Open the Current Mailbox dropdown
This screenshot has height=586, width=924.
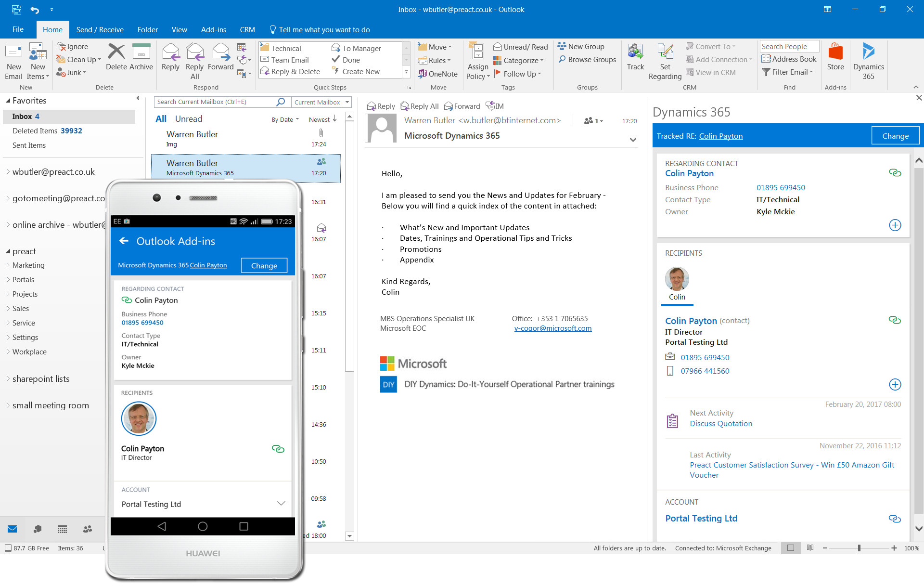[321, 102]
